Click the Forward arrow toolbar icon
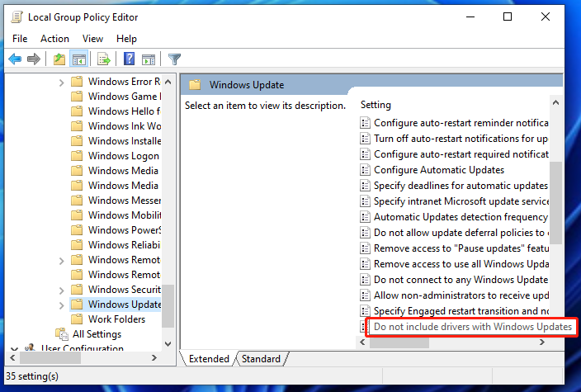The height and width of the screenshot is (392, 581). [x=34, y=59]
